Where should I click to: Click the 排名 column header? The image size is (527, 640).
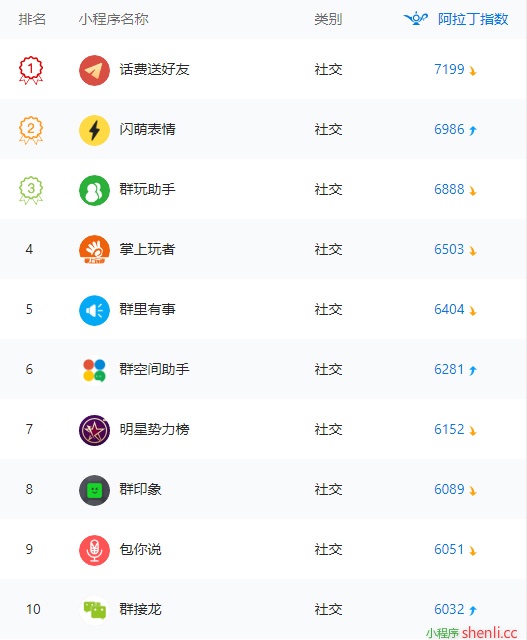pos(32,19)
